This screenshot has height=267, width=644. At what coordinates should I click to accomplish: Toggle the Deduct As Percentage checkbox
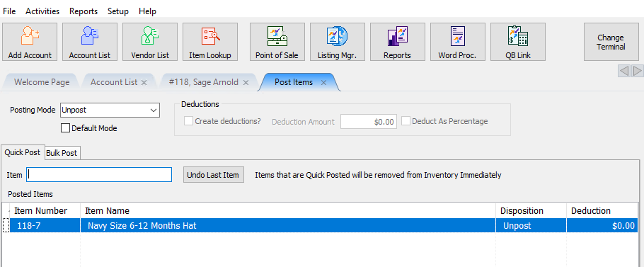pyautogui.click(x=406, y=121)
